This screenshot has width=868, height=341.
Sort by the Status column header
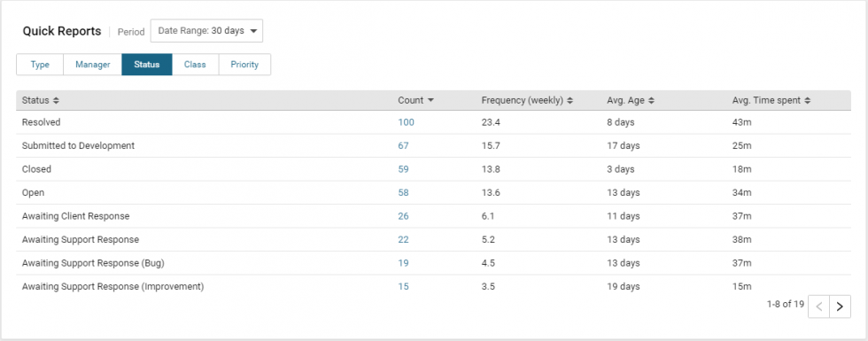[41, 100]
